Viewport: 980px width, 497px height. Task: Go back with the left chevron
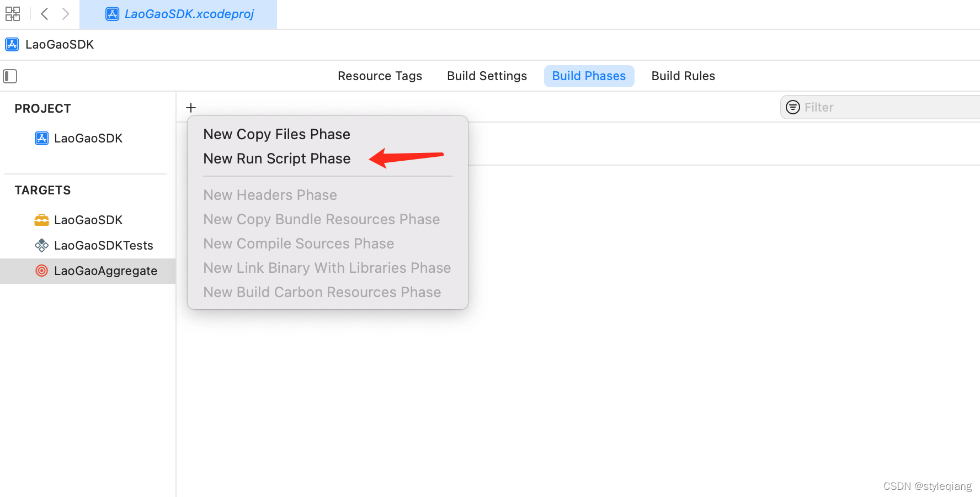point(45,14)
